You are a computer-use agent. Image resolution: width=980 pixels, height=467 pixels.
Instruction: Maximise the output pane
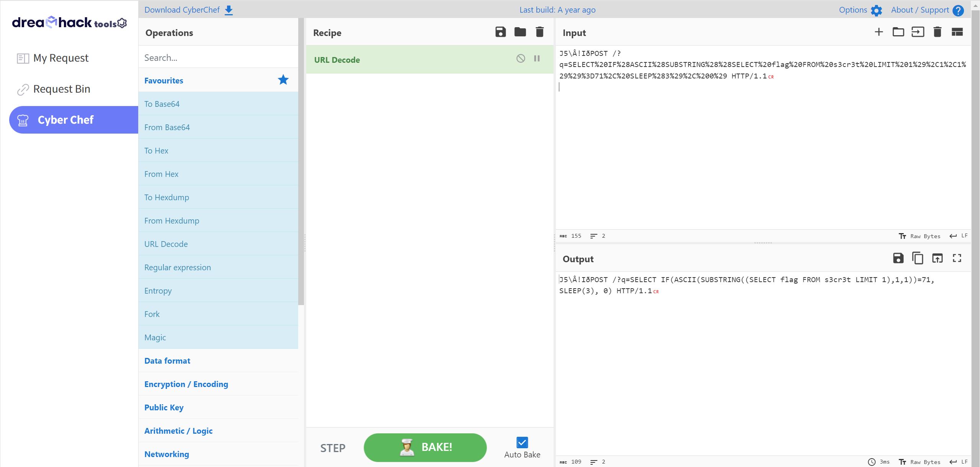pos(957,258)
